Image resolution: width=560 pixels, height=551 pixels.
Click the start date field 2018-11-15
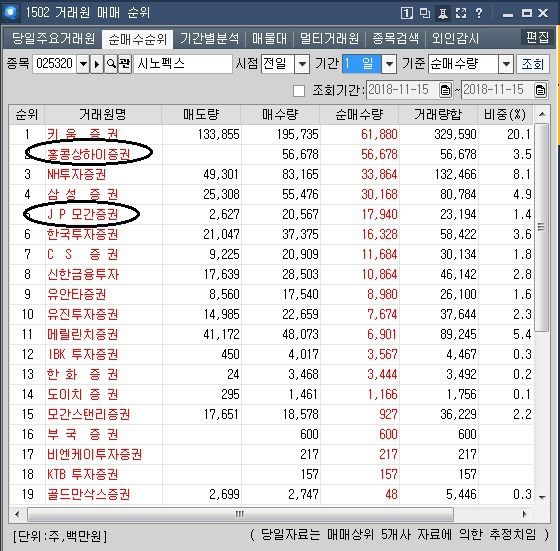[403, 90]
